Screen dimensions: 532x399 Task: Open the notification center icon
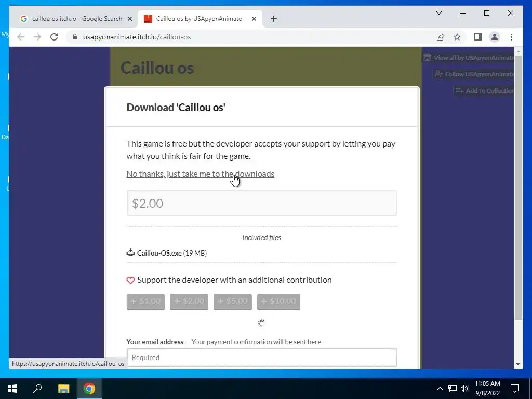pos(515,389)
